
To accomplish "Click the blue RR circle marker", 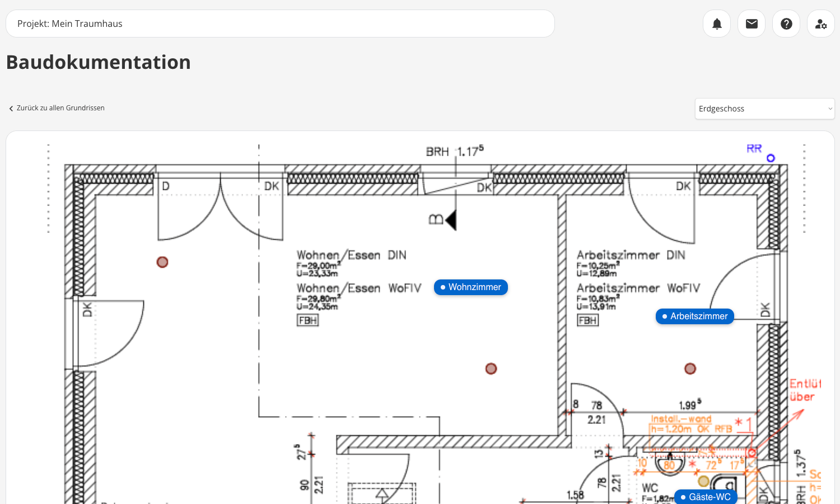I will 771,158.
